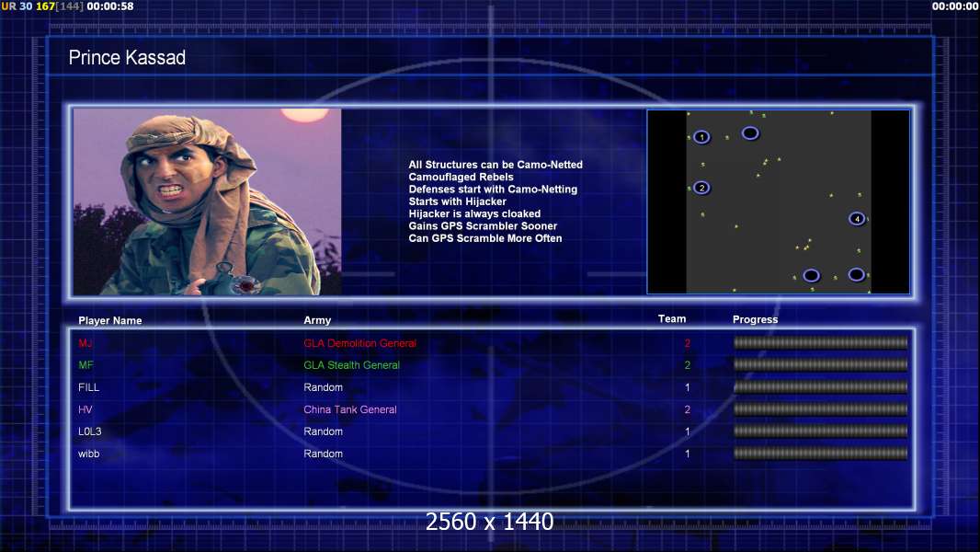Click start position marker 4 on minimap
Viewport: 980px width, 552px height.
[x=857, y=218]
